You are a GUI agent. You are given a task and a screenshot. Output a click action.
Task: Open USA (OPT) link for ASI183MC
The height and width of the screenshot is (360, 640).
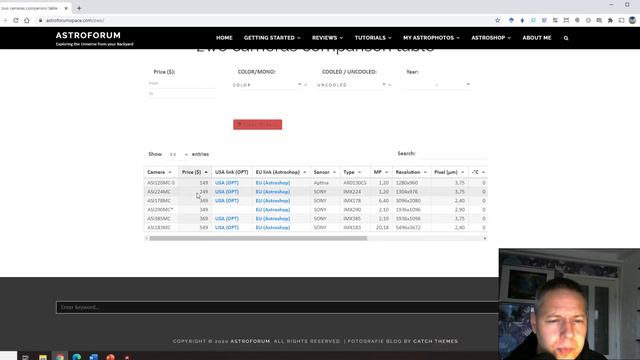tap(227, 228)
